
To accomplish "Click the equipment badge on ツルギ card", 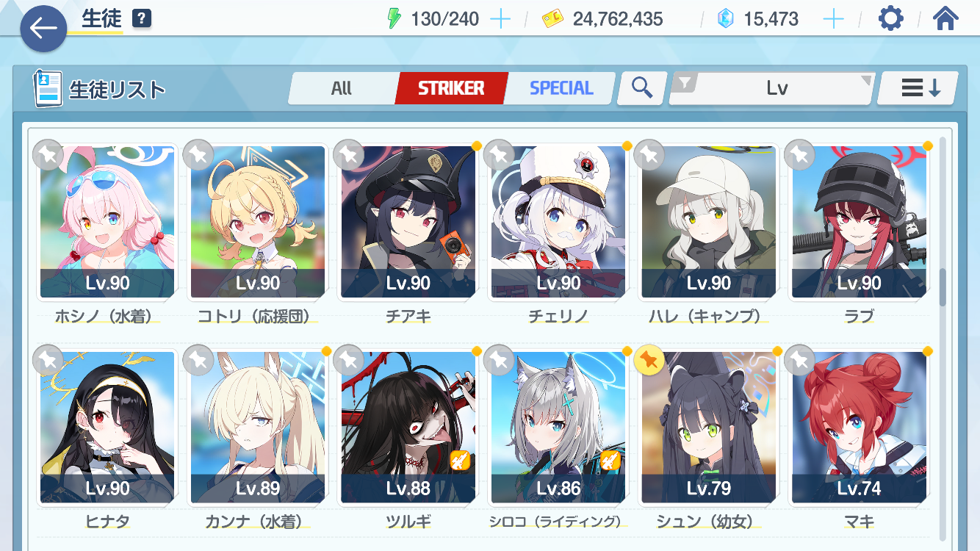I will pos(460,460).
